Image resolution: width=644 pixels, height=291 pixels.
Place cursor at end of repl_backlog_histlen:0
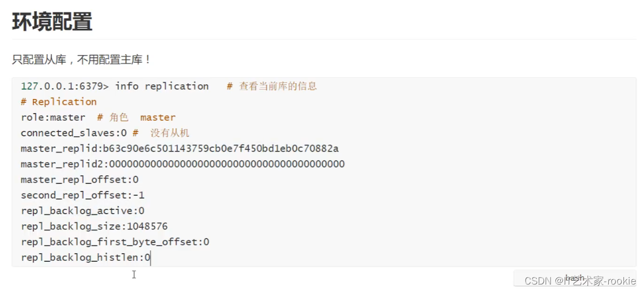(151, 257)
